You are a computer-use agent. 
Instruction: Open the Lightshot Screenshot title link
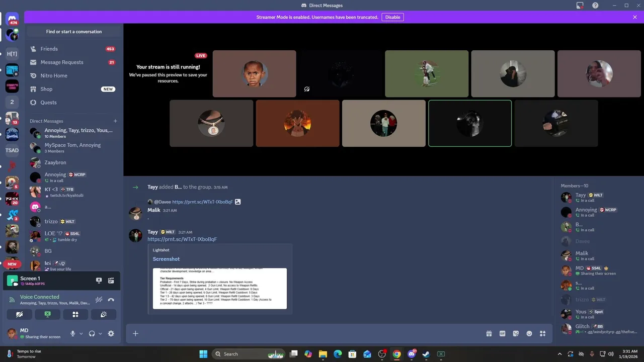pyautogui.click(x=166, y=259)
